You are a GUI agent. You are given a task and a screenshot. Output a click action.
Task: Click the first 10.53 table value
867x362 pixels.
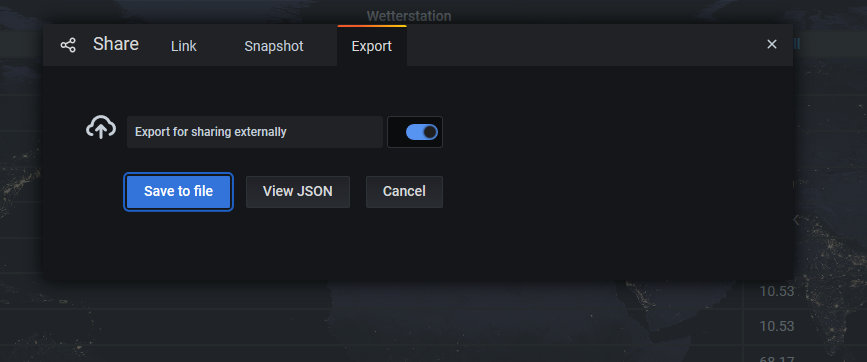777,291
